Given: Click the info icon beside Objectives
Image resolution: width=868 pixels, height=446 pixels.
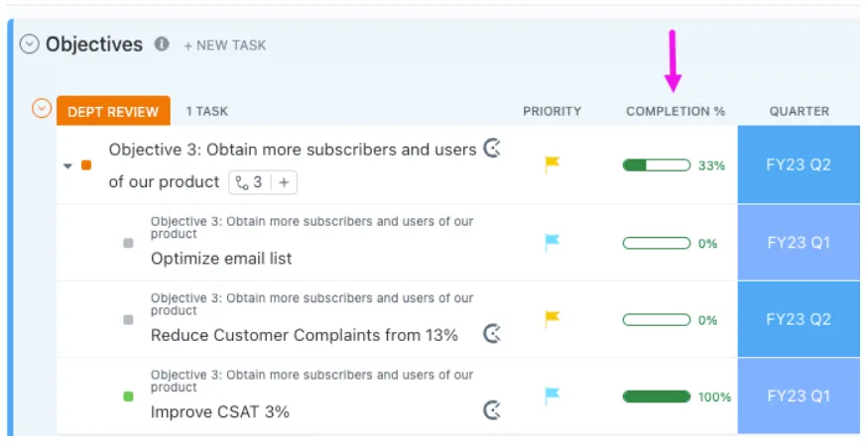Looking at the screenshot, I should pyautogui.click(x=162, y=44).
